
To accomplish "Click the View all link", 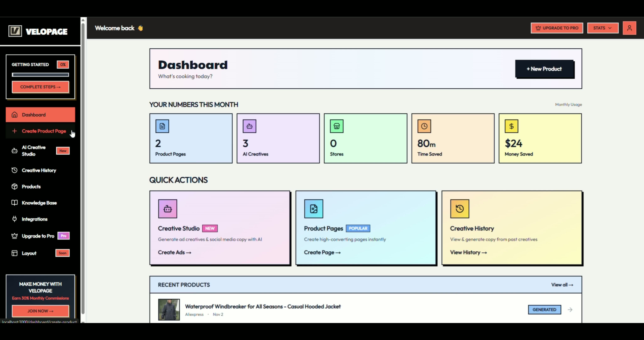I will pyautogui.click(x=562, y=285).
